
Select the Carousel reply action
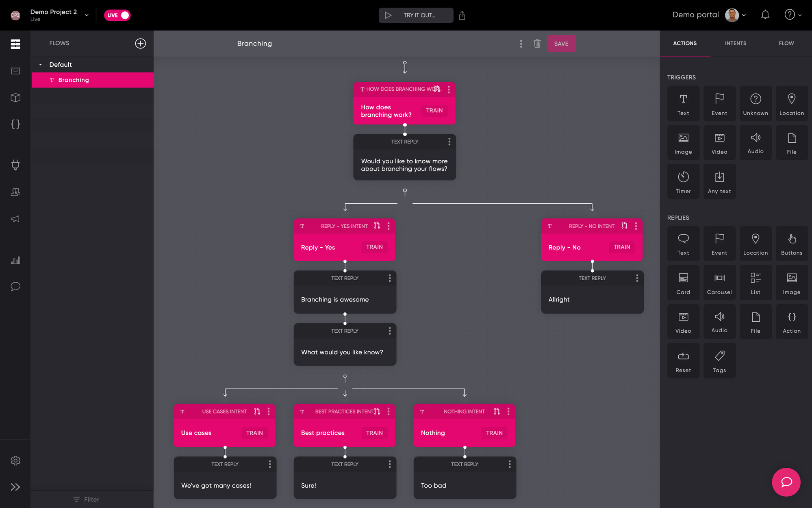tap(719, 283)
